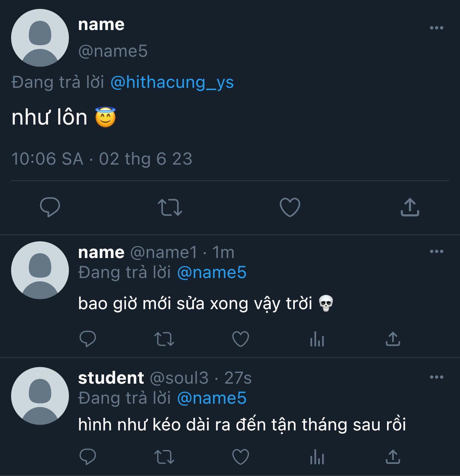Retweet the reply by student @soul3

point(164,457)
